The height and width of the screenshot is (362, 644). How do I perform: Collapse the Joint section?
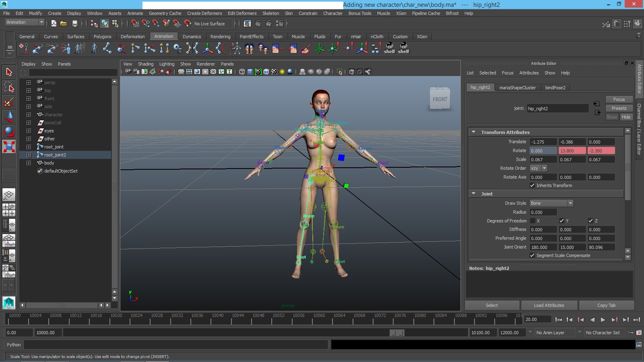click(474, 193)
